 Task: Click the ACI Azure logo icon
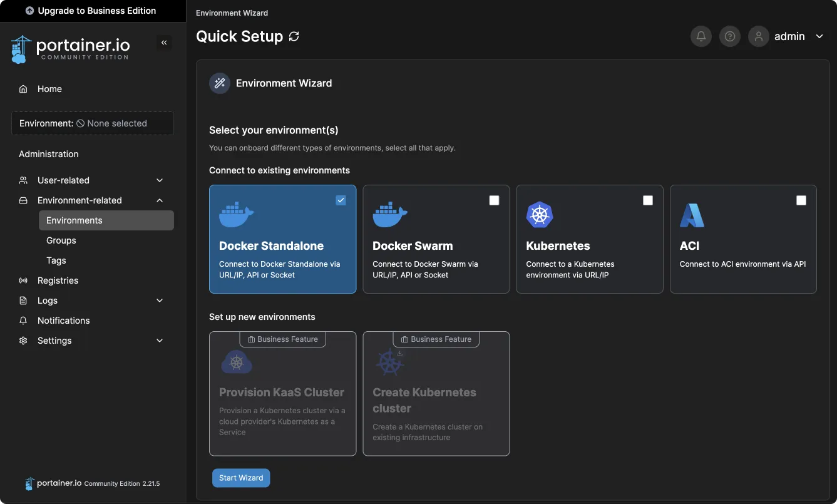[x=692, y=215]
